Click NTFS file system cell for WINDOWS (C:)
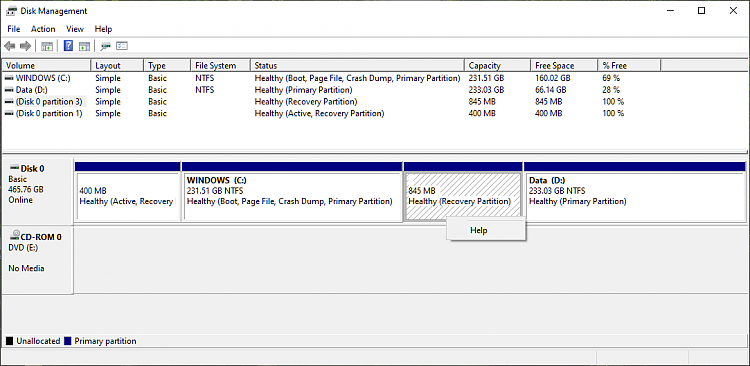The height and width of the screenshot is (366, 750). (204, 78)
